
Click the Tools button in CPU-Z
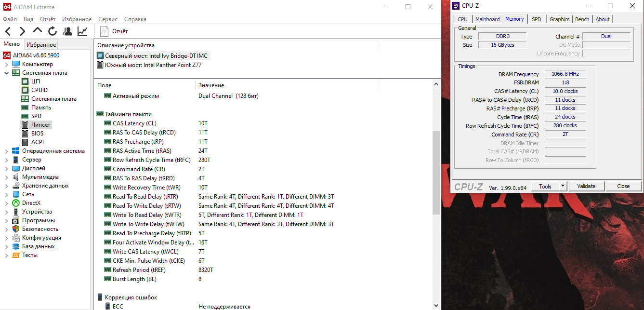pyautogui.click(x=545, y=186)
